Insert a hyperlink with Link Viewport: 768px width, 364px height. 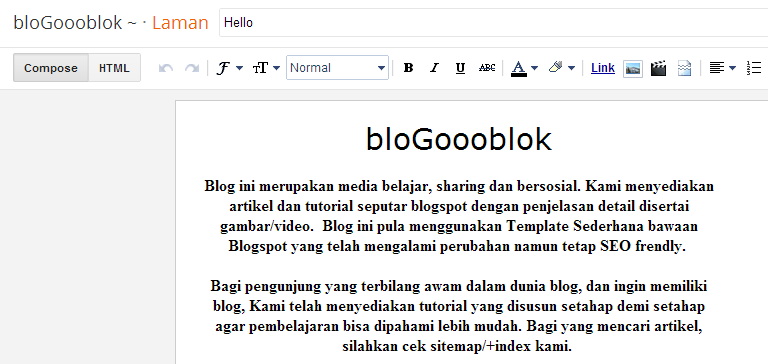point(603,68)
